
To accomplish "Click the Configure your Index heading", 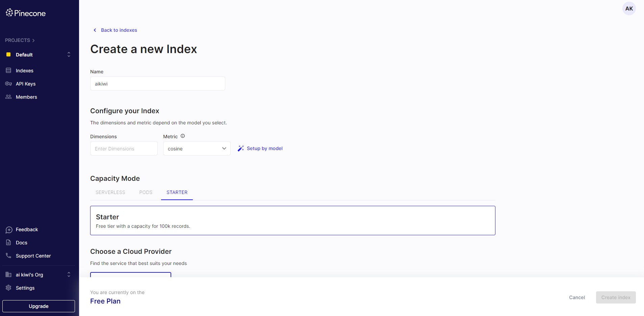I will [125, 111].
